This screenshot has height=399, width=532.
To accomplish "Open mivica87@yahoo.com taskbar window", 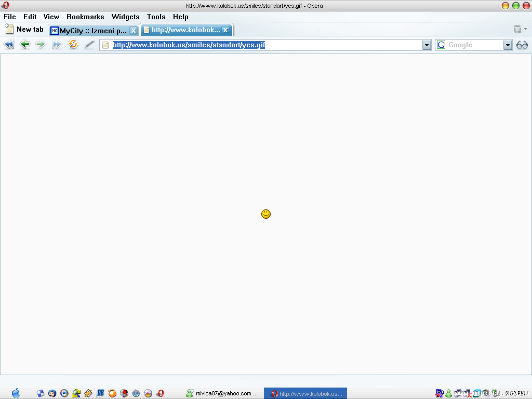I will click(222, 393).
